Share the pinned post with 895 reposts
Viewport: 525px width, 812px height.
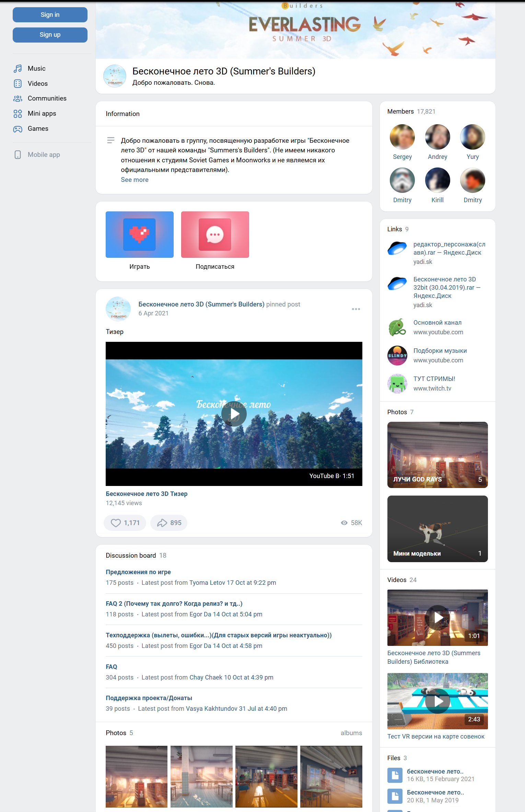[x=169, y=523]
